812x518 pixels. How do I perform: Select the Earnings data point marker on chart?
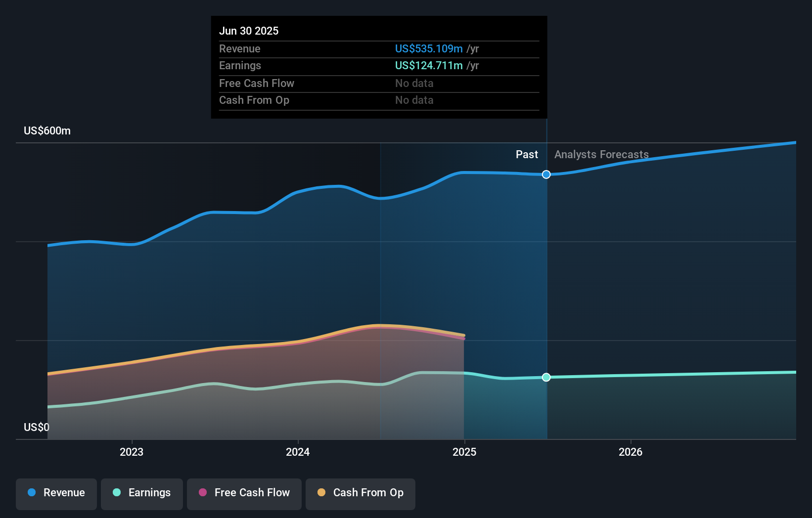546,377
